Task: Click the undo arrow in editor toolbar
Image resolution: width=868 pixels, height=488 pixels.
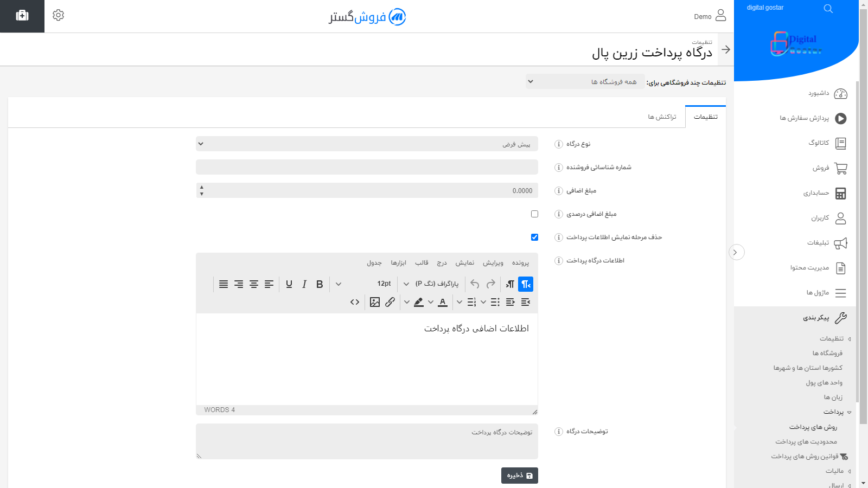Action: 475,284
